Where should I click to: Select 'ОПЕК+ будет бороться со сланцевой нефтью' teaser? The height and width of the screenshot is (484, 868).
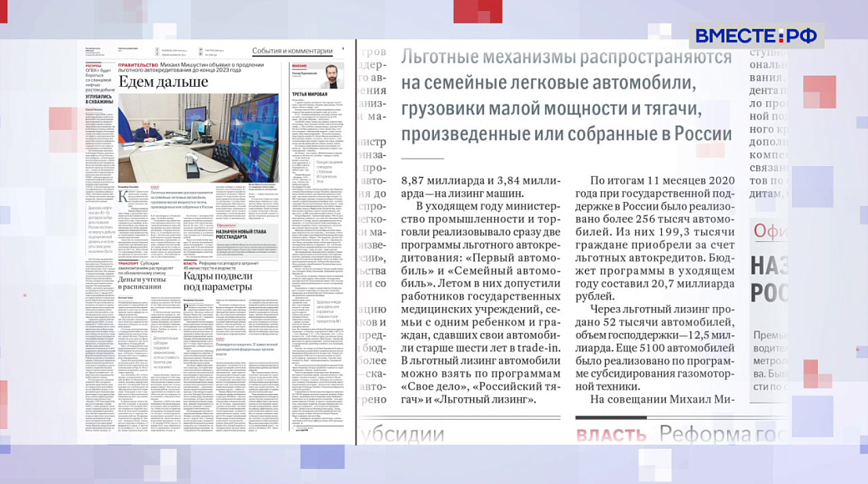click(98, 81)
